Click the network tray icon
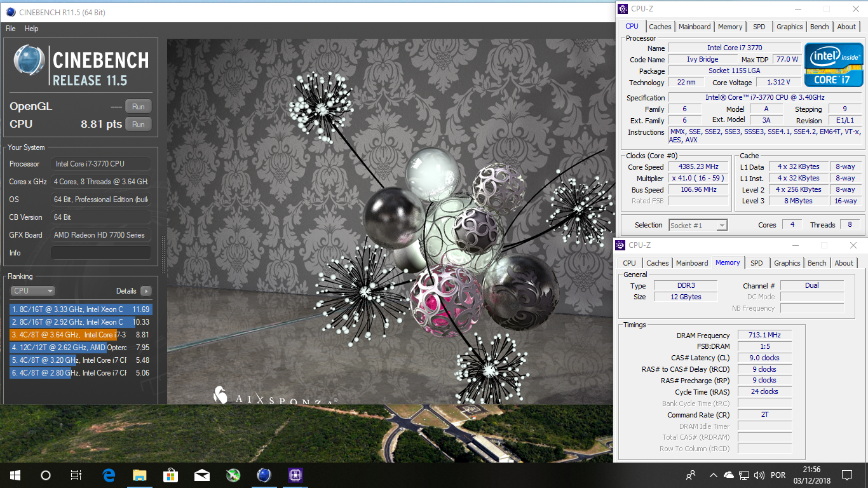This screenshot has width=868, height=488. [x=743, y=475]
